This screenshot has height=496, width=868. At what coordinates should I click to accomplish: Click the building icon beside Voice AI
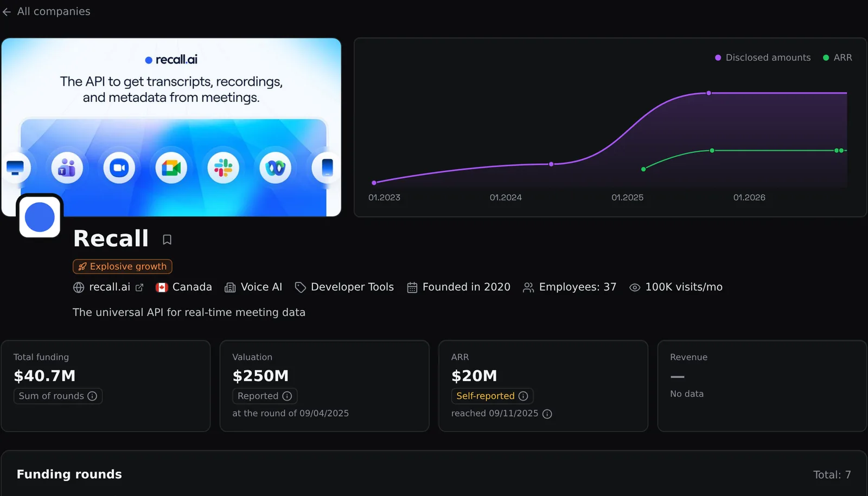[230, 288]
